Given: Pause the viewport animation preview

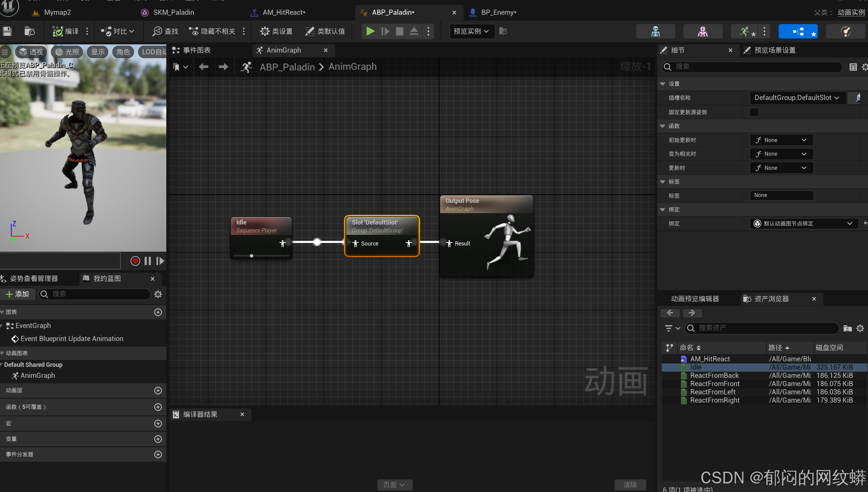Looking at the screenshot, I should [x=148, y=261].
